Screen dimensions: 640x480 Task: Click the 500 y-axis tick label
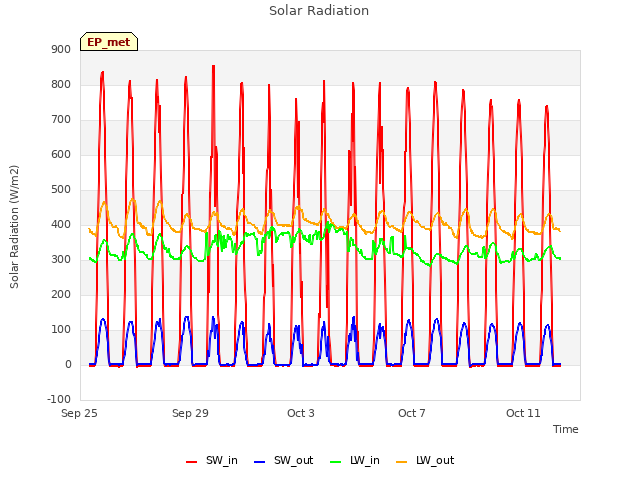point(61,190)
